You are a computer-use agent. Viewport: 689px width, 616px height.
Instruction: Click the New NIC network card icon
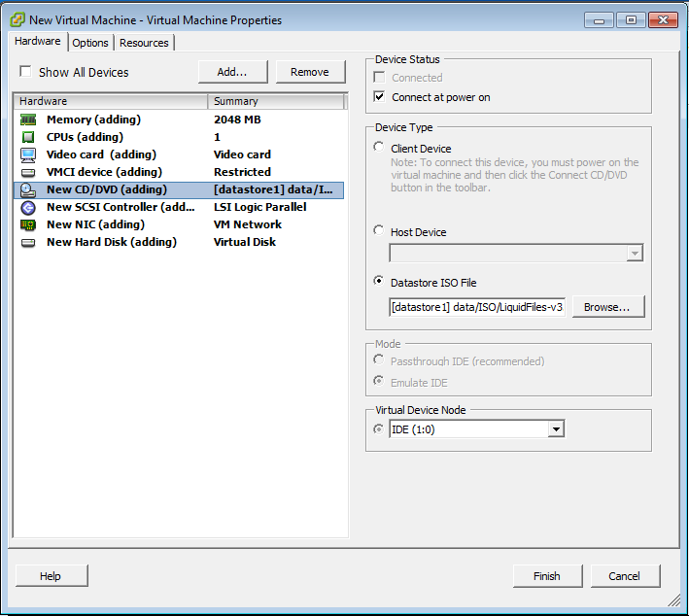tap(28, 225)
